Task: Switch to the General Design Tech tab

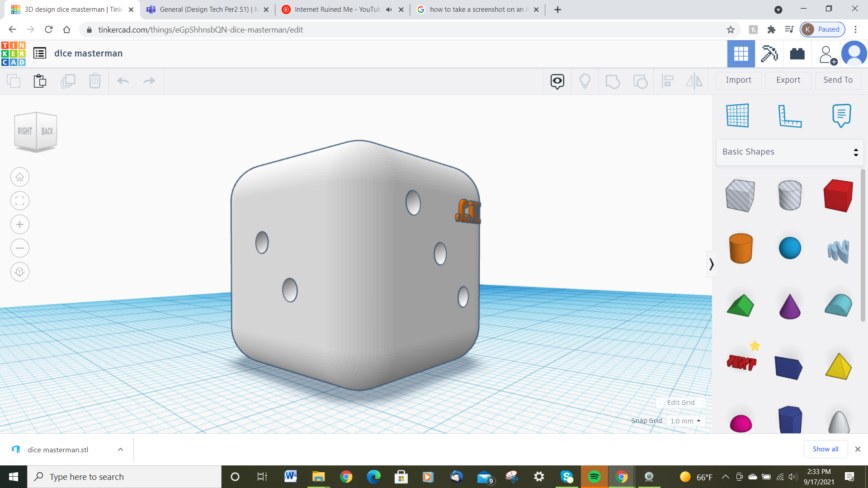Action: tap(207, 9)
